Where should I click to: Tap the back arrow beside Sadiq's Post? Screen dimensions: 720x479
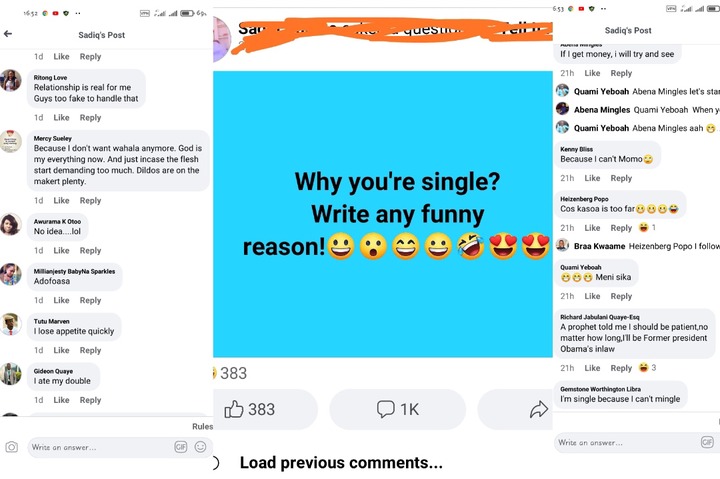(8, 34)
